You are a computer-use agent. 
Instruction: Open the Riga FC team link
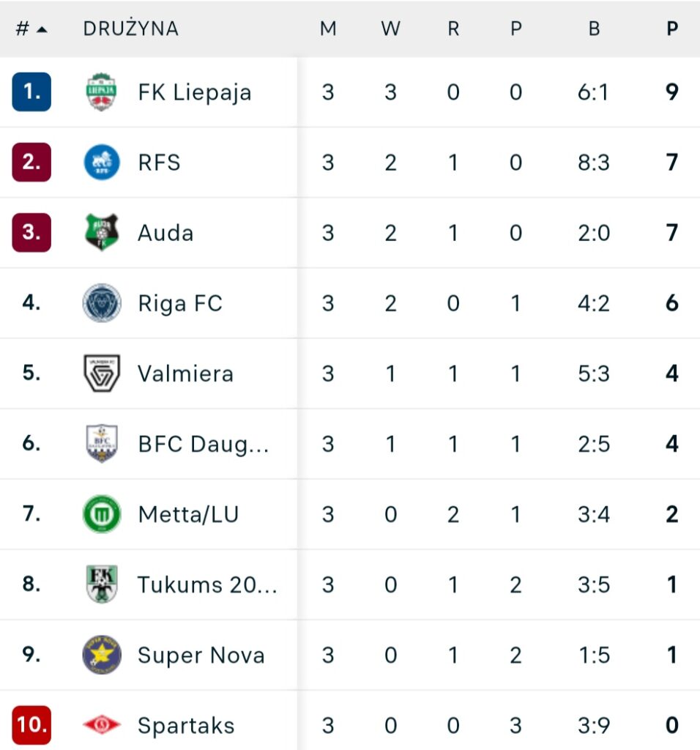pos(180,303)
